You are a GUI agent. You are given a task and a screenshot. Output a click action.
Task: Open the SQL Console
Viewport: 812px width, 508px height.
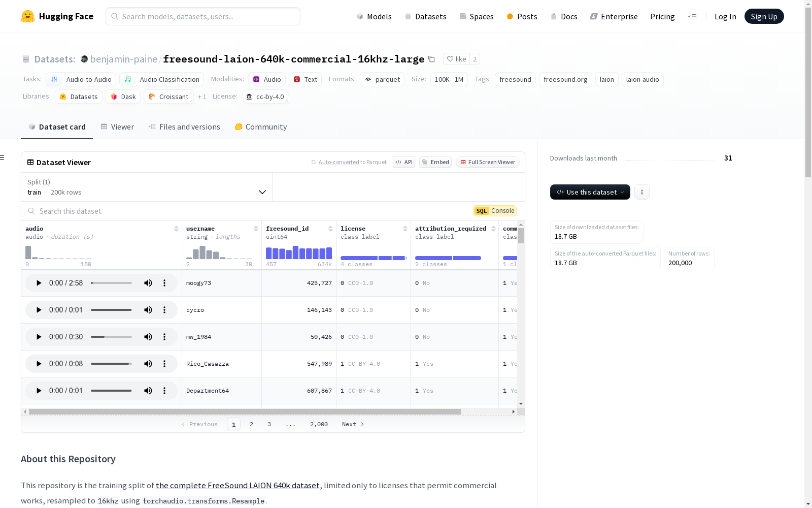click(x=495, y=211)
